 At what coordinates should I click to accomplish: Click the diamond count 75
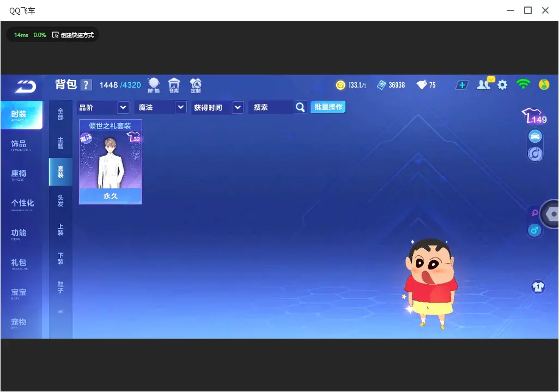(433, 85)
